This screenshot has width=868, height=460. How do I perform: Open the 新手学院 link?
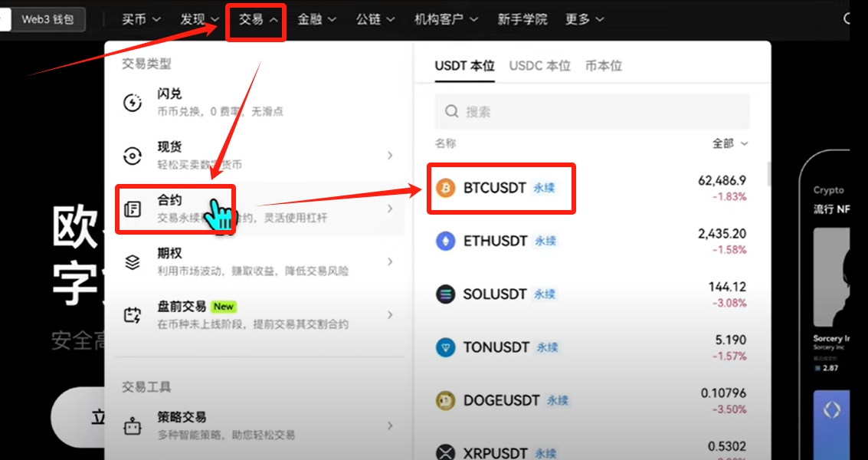522,19
